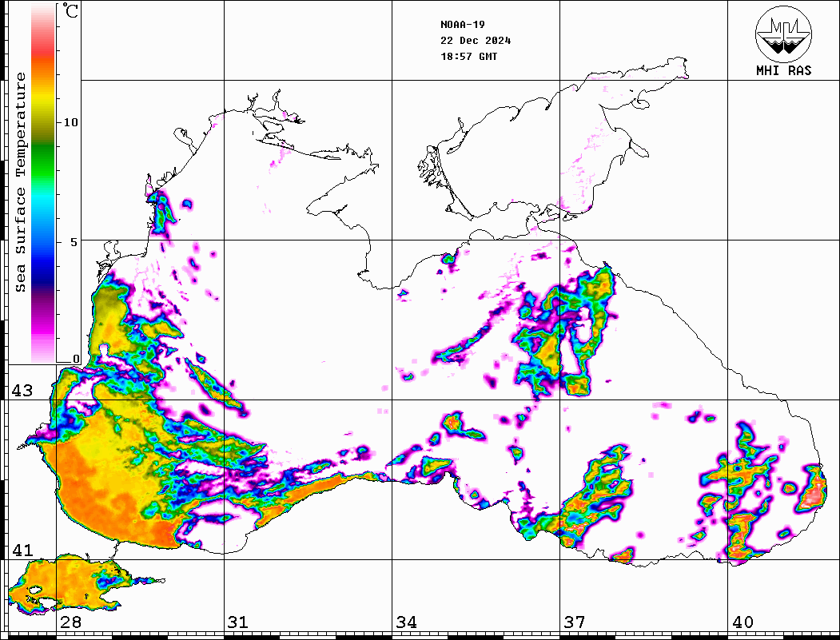Click the date '22 Dec 2024'

coord(476,40)
